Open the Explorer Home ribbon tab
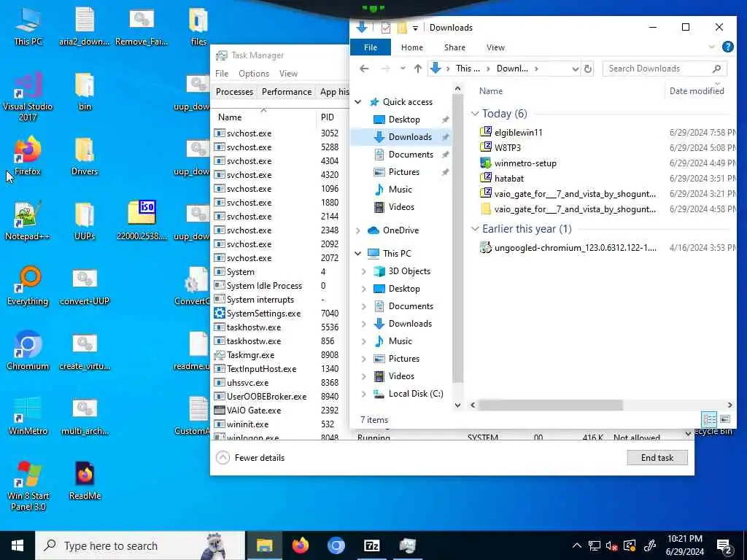Image resolution: width=747 pixels, height=560 pixels. pos(411,47)
